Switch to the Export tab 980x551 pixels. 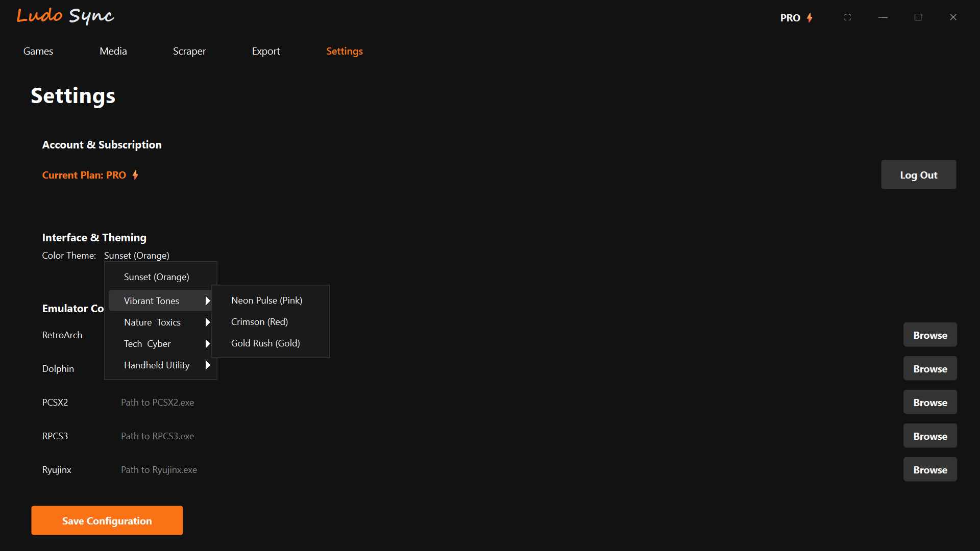(x=265, y=51)
